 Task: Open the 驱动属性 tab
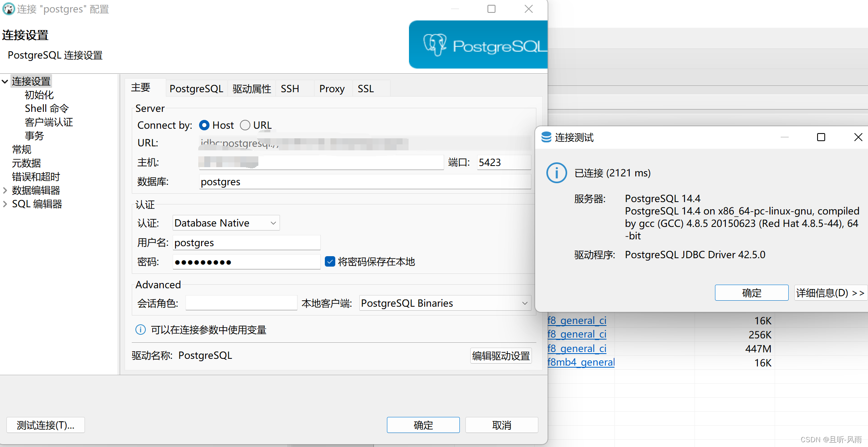click(251, 88)
